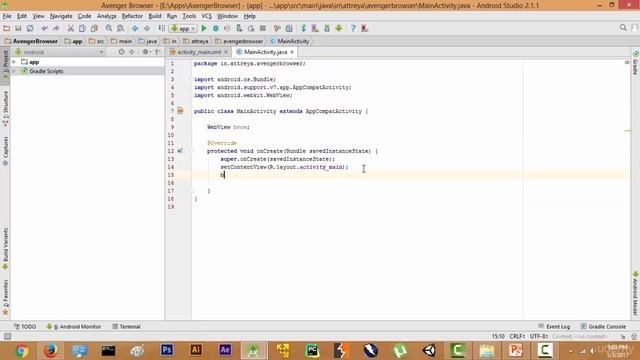Click the Help question mark icon
Image resolution: width=640 pixels, height=360 pixels.
pyautogui.click(x=353, y=28)
